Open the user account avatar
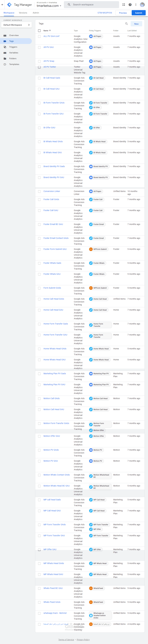Screen dimensions: 148x644 tap(142, 4)
